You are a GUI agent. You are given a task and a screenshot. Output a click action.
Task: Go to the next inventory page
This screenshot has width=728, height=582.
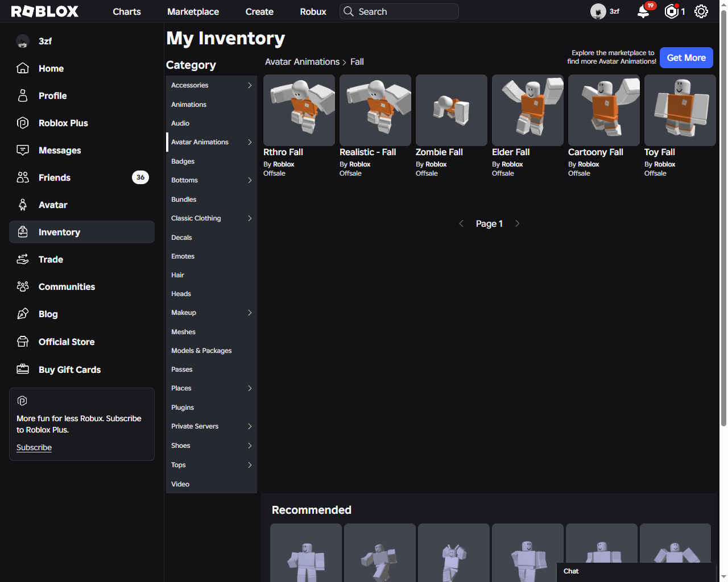click(517, 223)
